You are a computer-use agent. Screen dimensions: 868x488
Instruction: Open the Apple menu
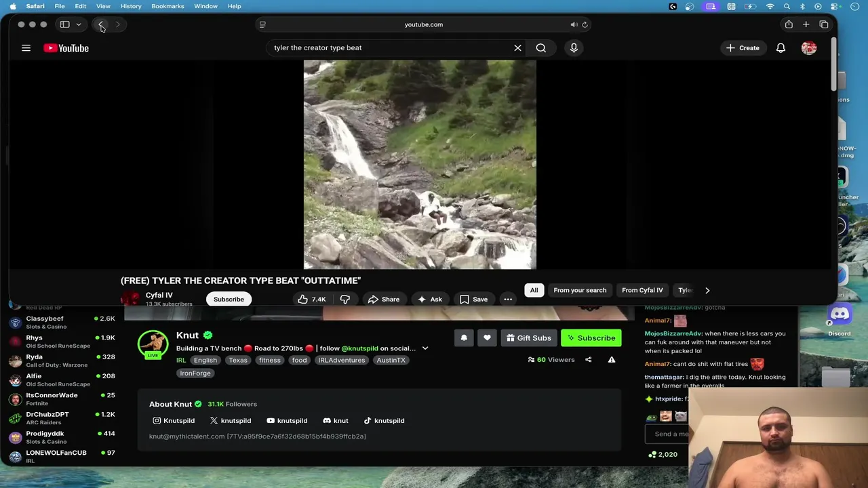coord(13,6)
